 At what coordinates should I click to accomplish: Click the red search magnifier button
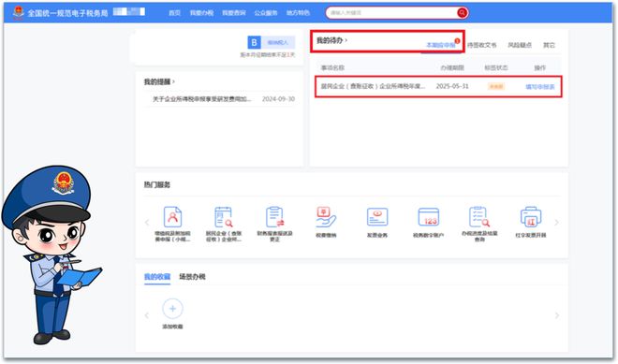(463, 12)
